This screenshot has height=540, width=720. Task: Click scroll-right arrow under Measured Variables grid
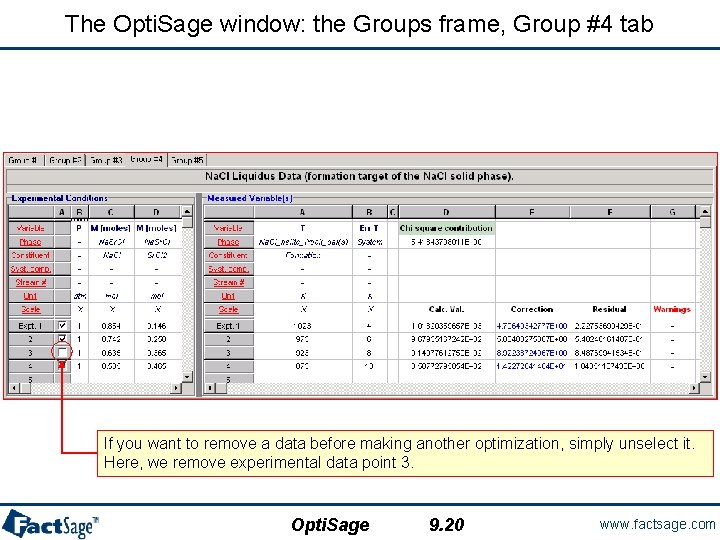(695, 388)
